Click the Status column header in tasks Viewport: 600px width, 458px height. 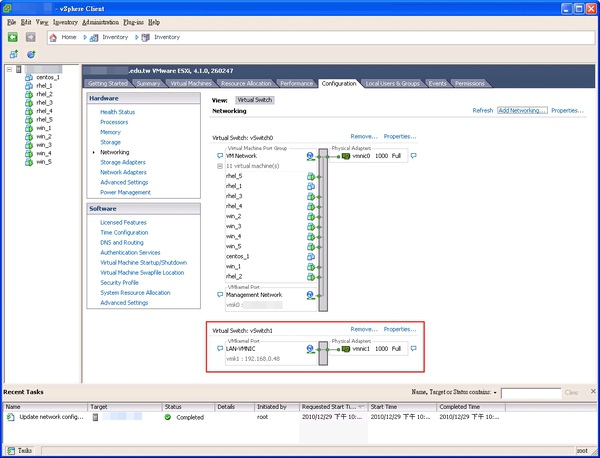coord(188,407)
